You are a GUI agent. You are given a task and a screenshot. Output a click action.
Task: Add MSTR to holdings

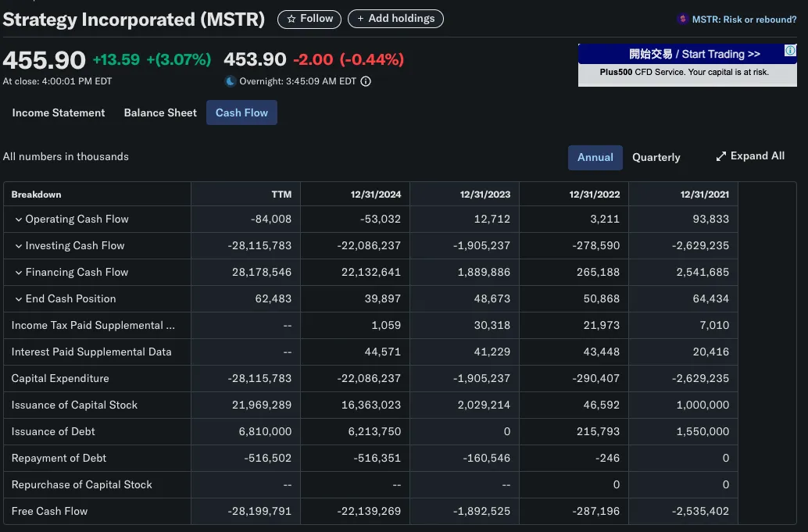(395, 19)
